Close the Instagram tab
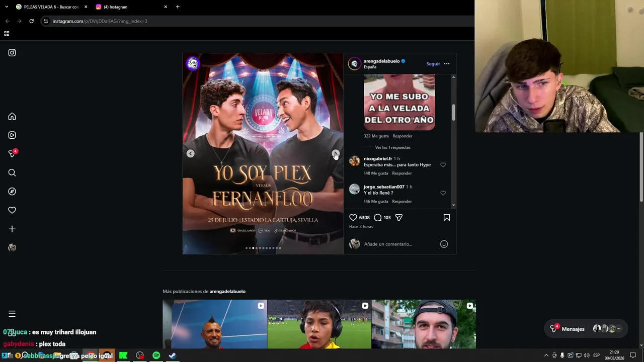The image size is (644, 362). tap(166, 7)
